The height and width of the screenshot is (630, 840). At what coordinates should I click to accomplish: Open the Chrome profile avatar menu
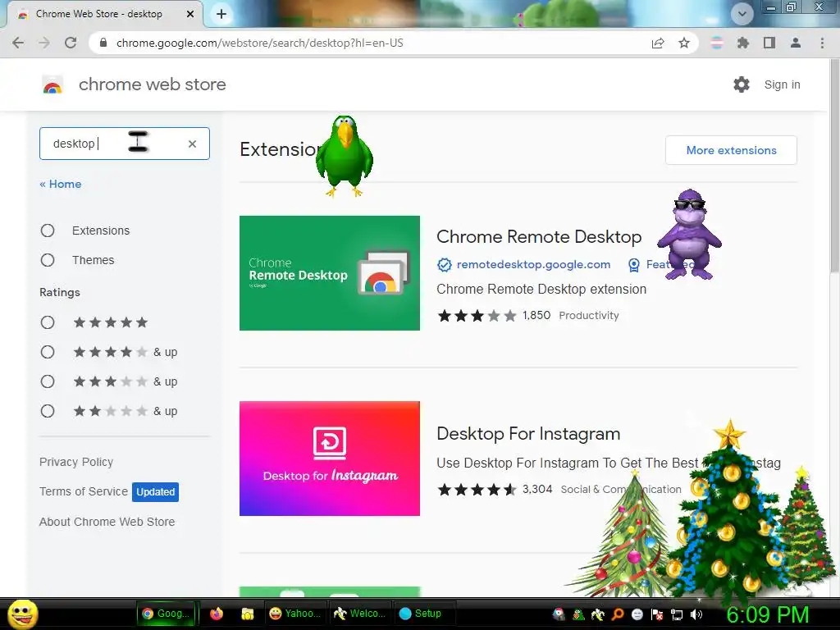click(796, 43)
